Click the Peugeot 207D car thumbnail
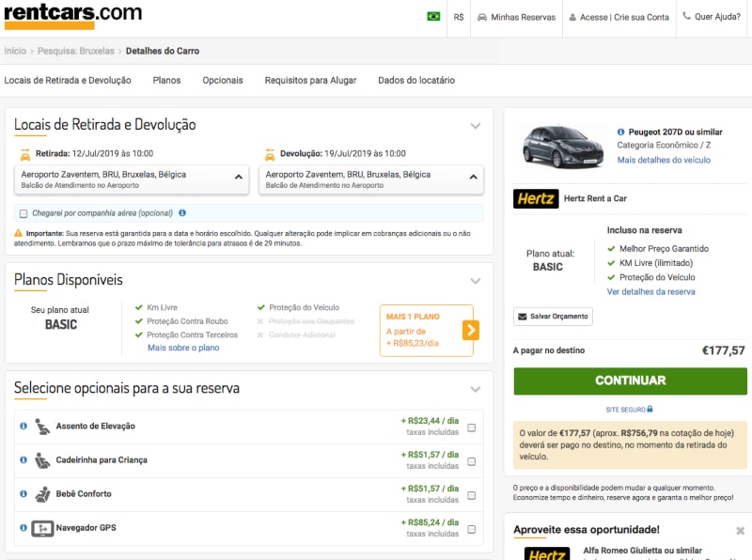The height and width of the screenshot is (560, 752). 563,147
